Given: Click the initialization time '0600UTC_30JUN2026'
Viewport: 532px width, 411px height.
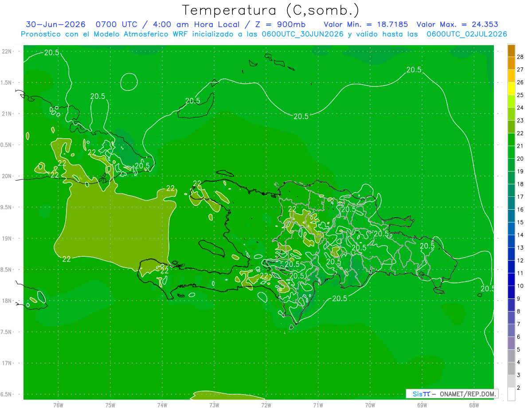Looking at the screenshot, I should (x=303, y=34).
